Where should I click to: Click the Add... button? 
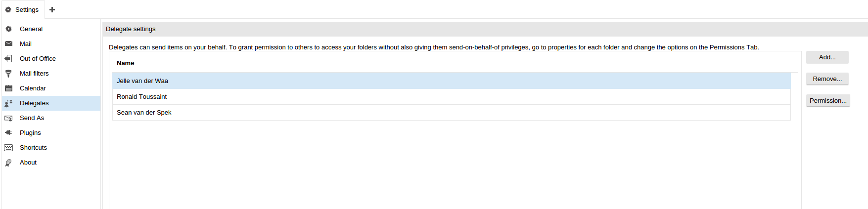[x=827, y=57]
